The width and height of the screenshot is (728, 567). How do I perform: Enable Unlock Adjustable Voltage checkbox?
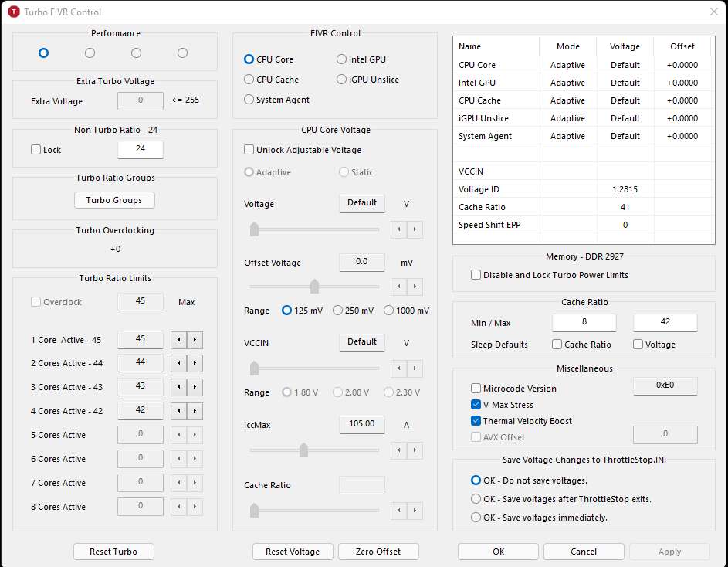[249, 150]
